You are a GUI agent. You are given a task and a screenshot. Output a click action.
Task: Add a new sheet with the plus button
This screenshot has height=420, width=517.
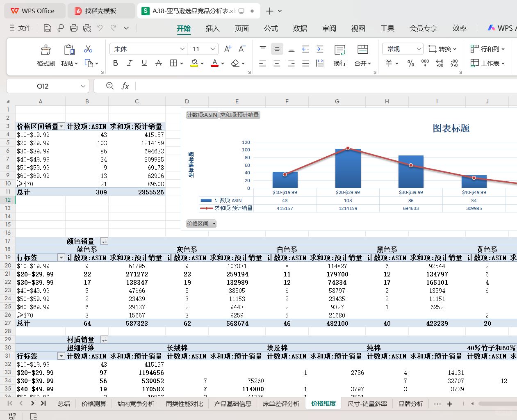click(x=450, y=404)
